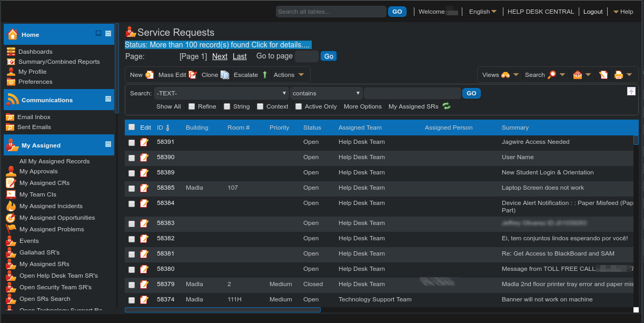Open My Profile from the Home menu
Screen dimensions: 644x323
[32, 72]
